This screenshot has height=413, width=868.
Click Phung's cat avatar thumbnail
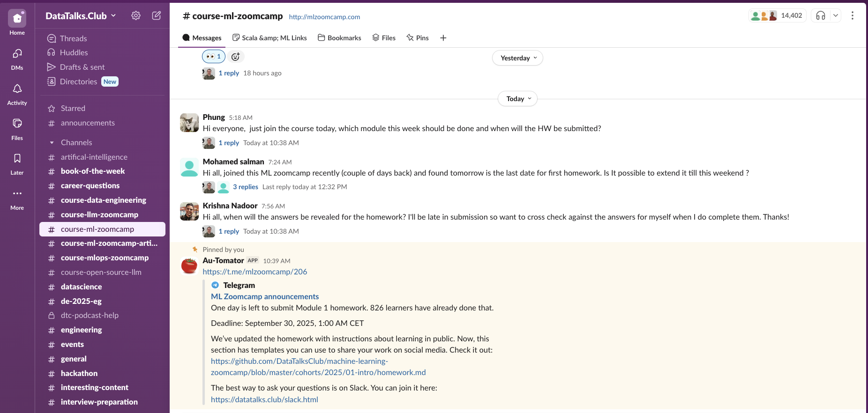click(x=189, y=123)
